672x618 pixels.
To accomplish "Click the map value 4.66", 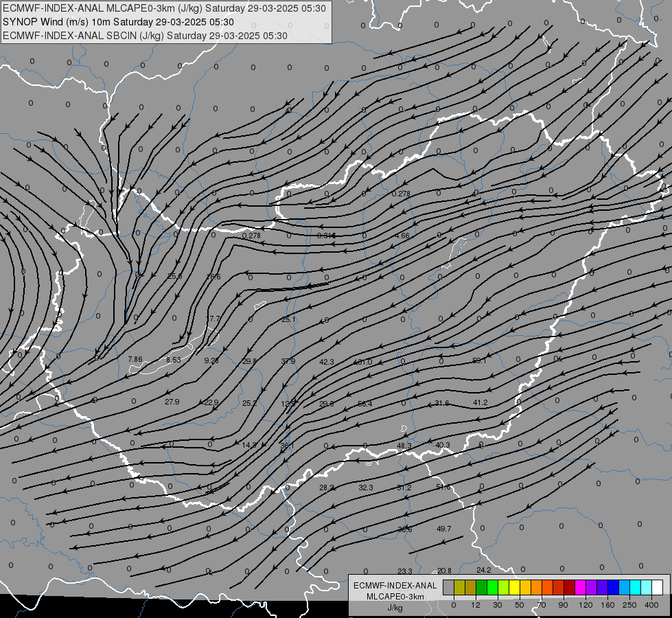I will click(402, 236).
